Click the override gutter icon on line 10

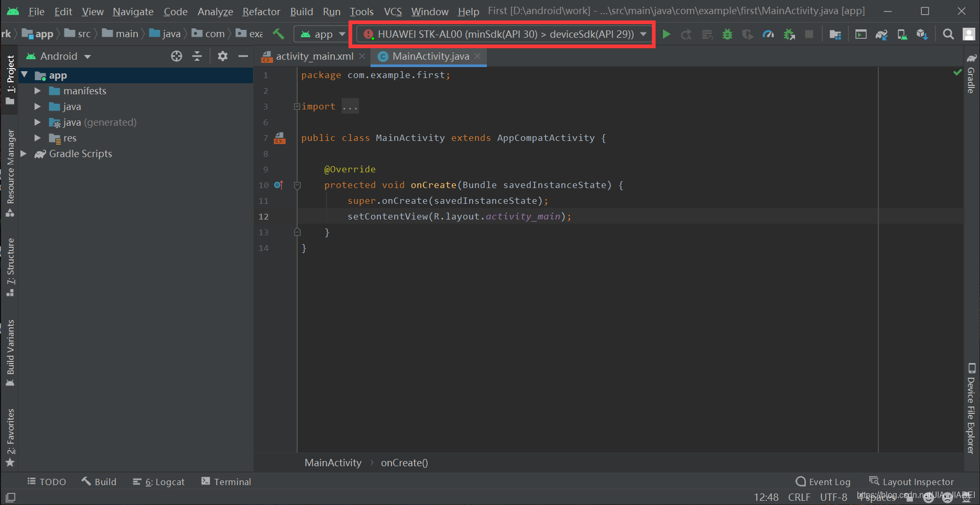pyautogui.click(x=279, y=185)
